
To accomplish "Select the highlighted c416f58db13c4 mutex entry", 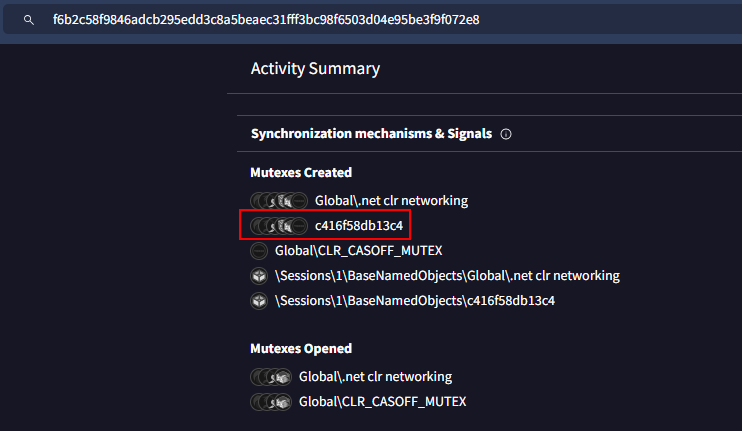I will point(366,226).
